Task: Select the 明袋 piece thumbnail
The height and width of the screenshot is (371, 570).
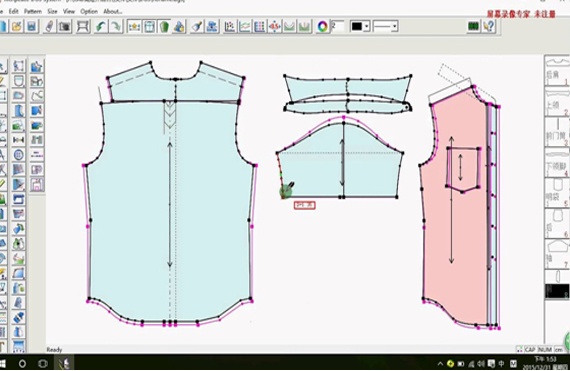Action: pos(558,193)
